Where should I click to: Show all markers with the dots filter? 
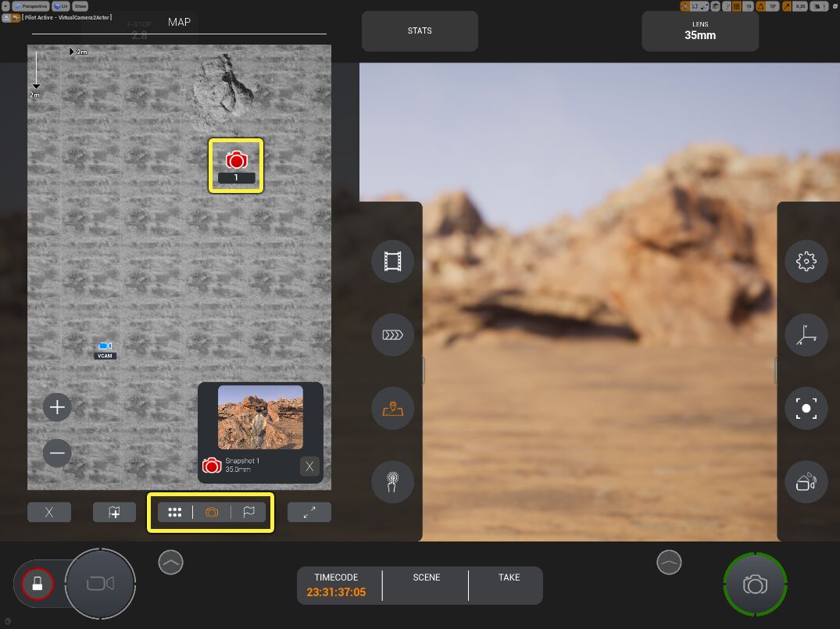coord(175,513)
